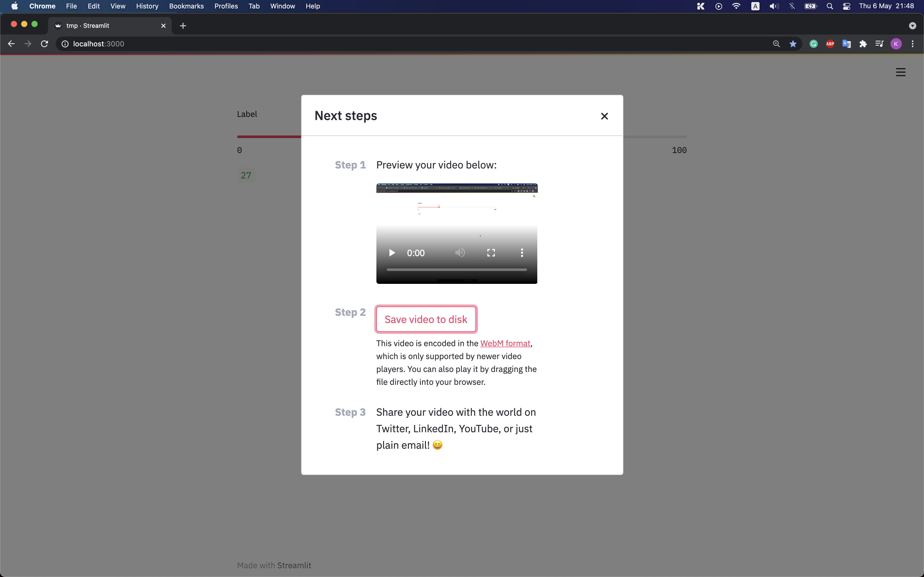
Task: Click the Save video to disk button
Action: [x=426, y=319]
